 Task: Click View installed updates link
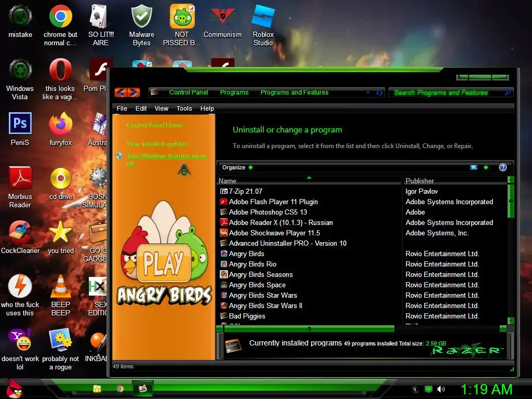point(157,144)
